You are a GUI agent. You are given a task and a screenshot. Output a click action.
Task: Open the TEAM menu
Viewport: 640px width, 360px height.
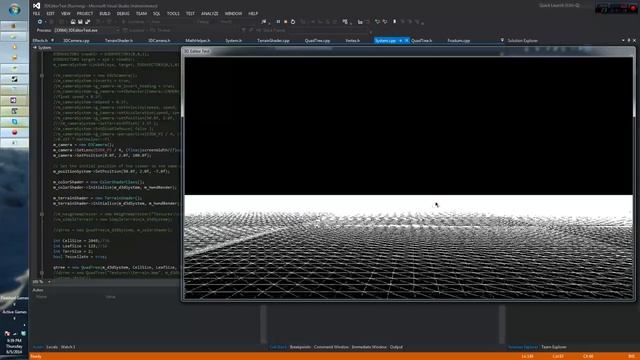pos(141,13)
